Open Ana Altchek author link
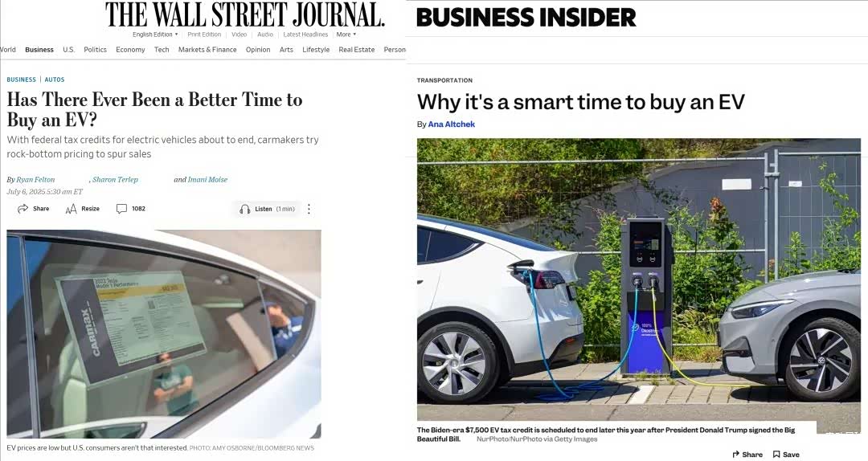This screenshot has height=461, width=868. pyautogui.click(x=451, y=124)
